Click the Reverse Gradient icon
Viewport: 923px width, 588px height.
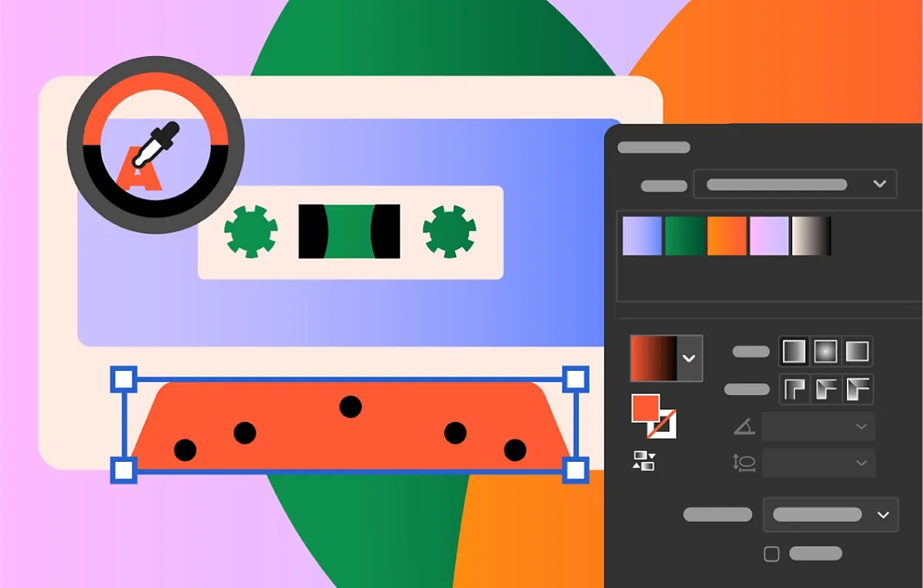644,461
